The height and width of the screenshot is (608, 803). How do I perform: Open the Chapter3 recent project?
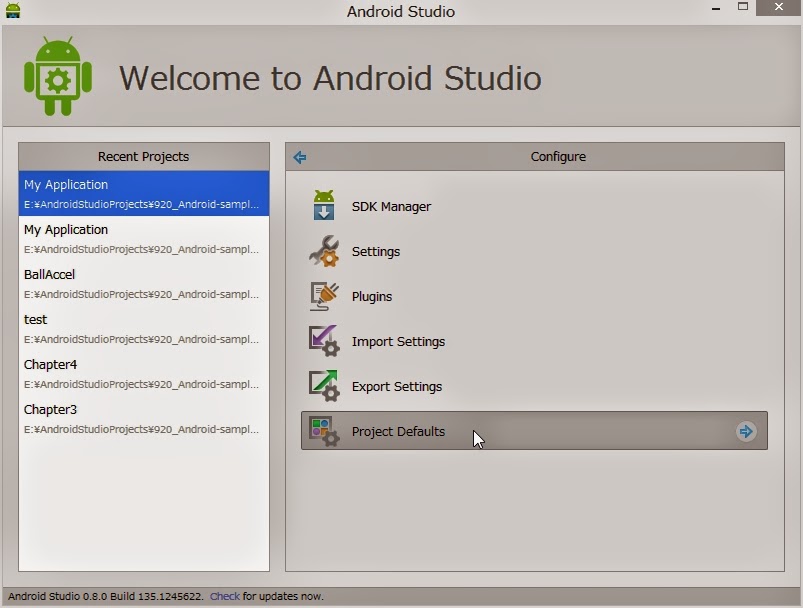point(144,418)
